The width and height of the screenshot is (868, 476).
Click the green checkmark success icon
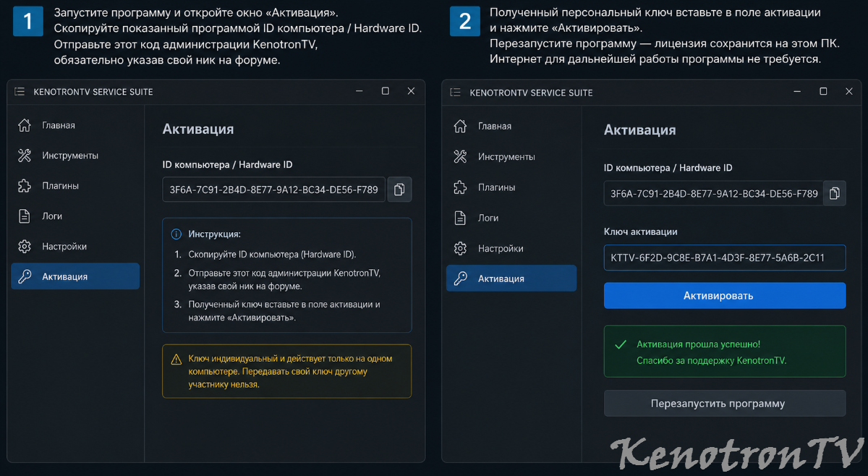620,345
